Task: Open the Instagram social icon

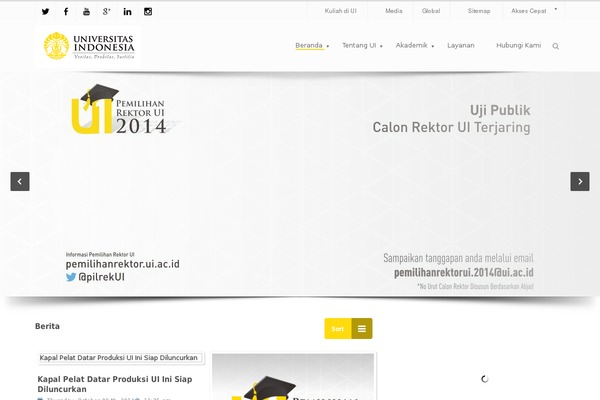Action: [x=148, y=11]
